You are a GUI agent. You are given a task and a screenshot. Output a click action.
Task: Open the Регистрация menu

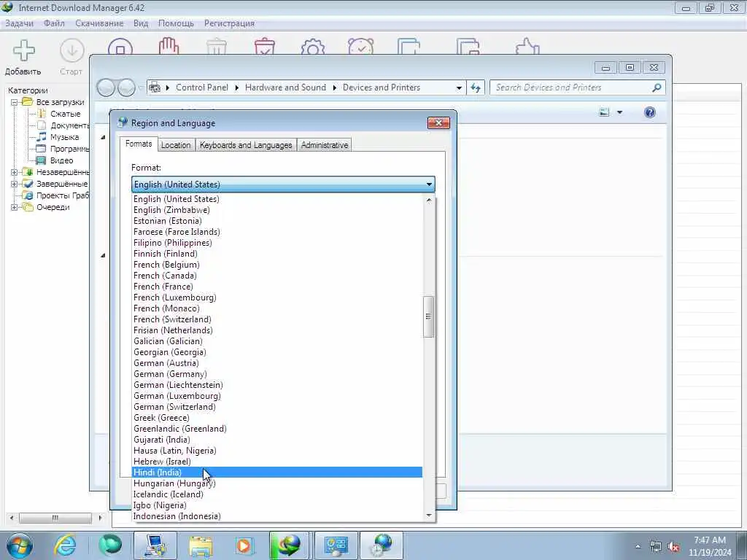[229, 23]
